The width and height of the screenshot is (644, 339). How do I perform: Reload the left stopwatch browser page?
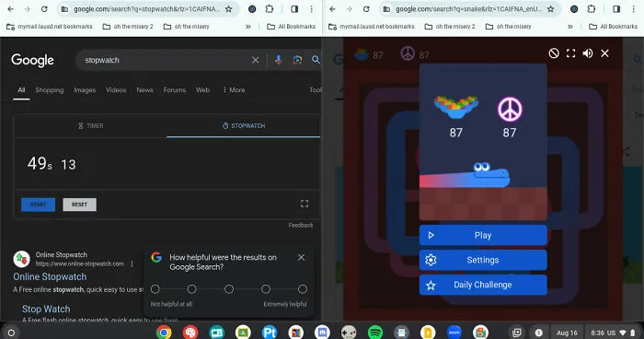click(44, 8)
